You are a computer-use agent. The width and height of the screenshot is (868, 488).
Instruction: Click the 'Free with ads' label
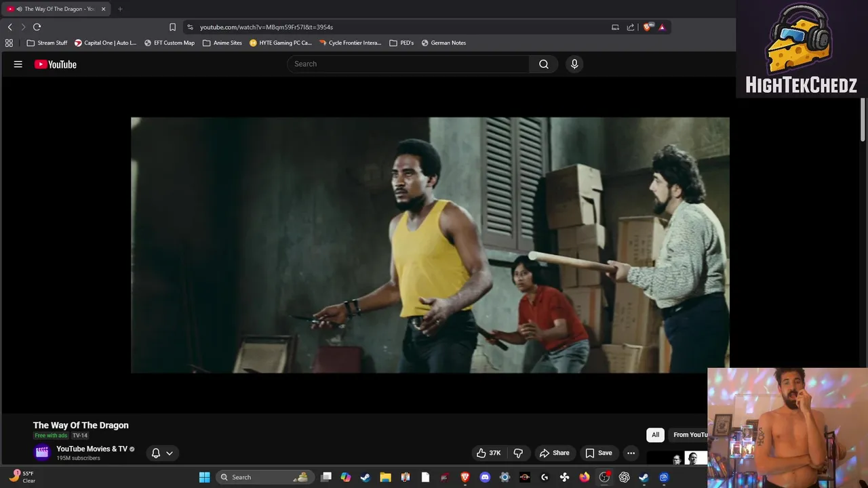51,436
